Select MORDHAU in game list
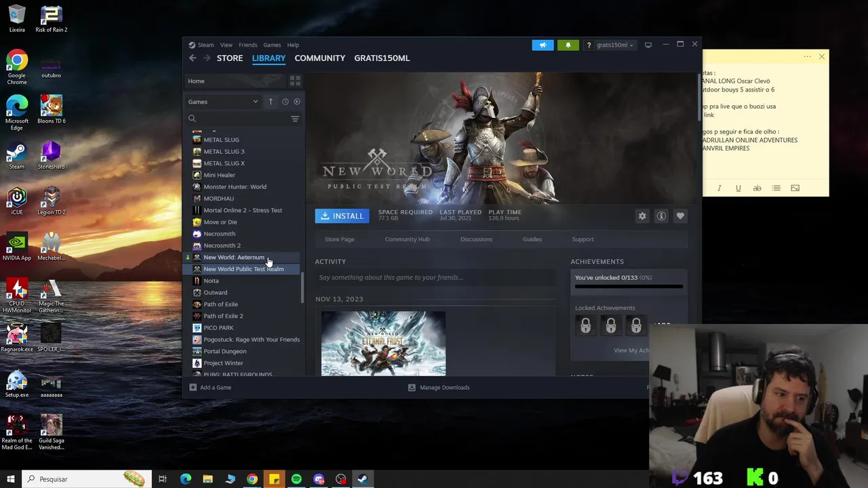Image resolution: width=868 pixels, height=488 pixels. [x=218, y=199]
